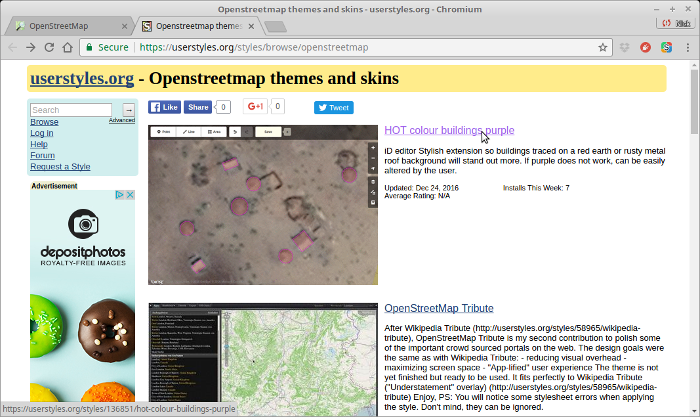
Task: Focus the Search input field
Action: tap(71, 110)
